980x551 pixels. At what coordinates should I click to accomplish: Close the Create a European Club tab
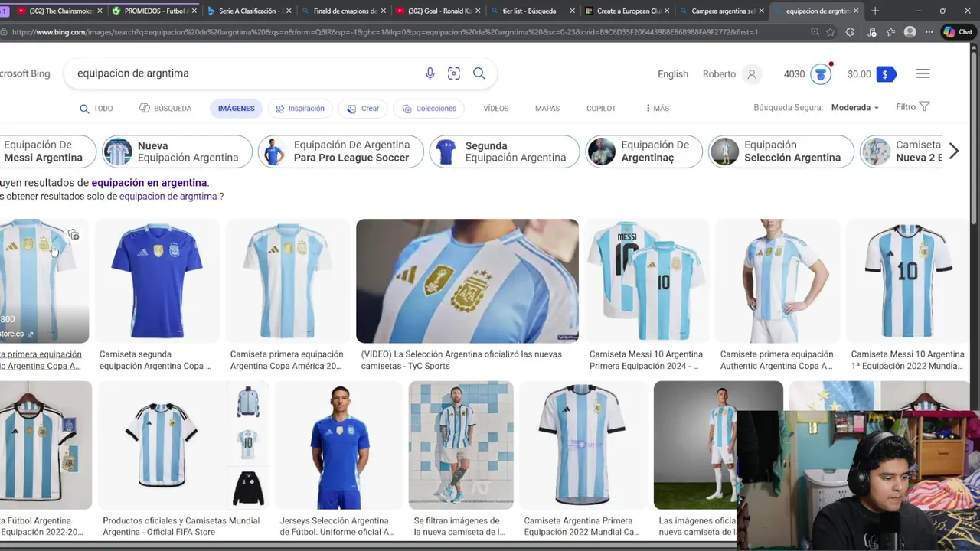tap(667, 11)
